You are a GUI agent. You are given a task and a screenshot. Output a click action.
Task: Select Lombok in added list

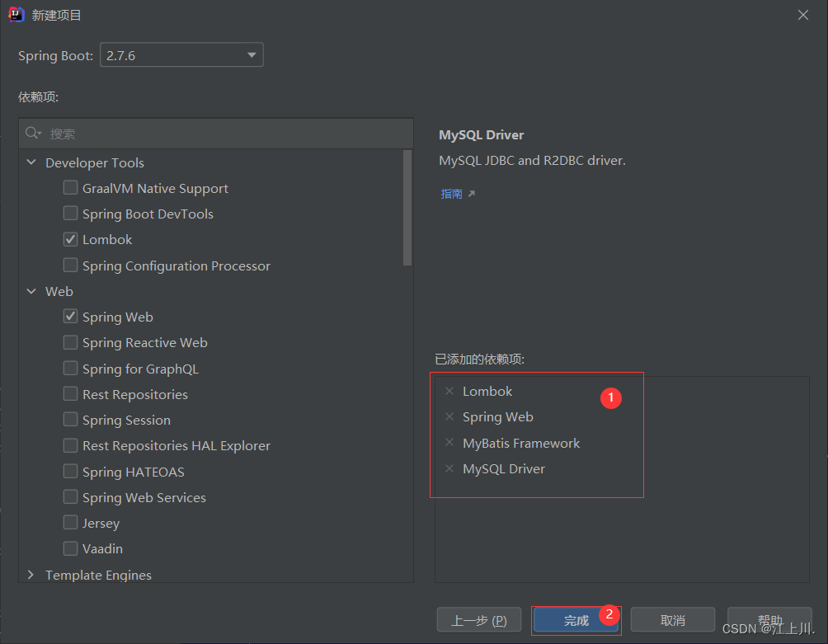click(x=487, y=391)
